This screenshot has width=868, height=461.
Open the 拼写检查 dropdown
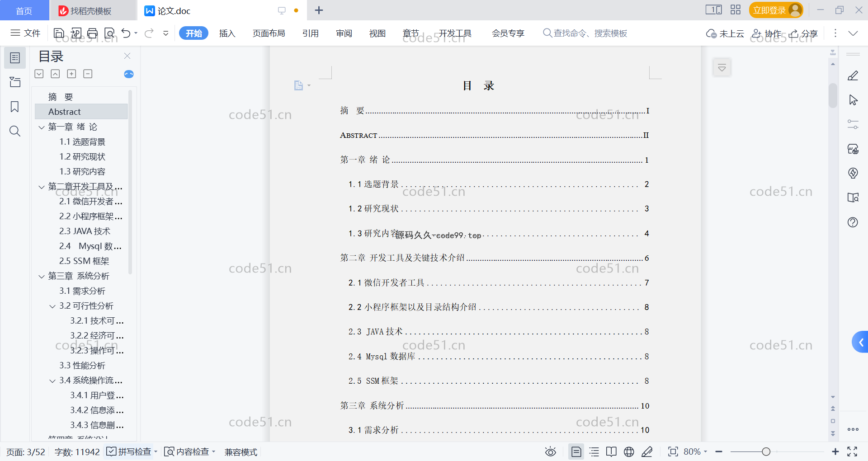(x=156, y=452)
